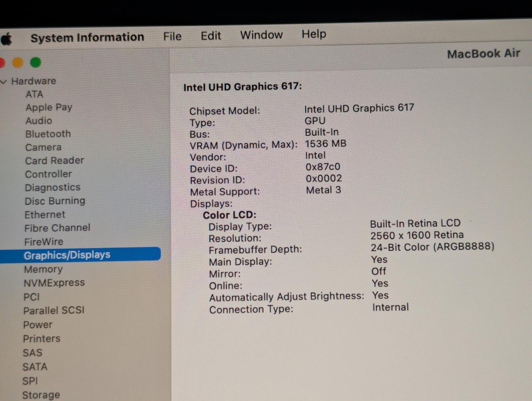This screenshot has height=401, width=532.
Task: Open the Help menu
Action: click(313, 34)
